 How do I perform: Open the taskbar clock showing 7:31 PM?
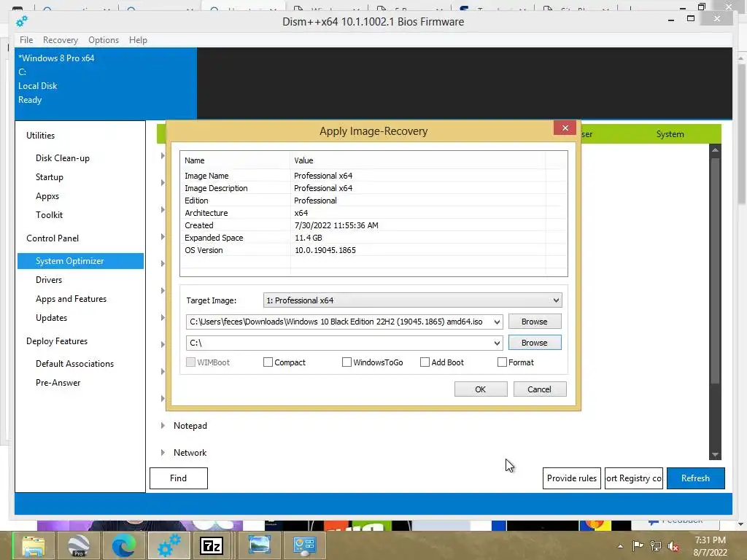click(711, 546)
